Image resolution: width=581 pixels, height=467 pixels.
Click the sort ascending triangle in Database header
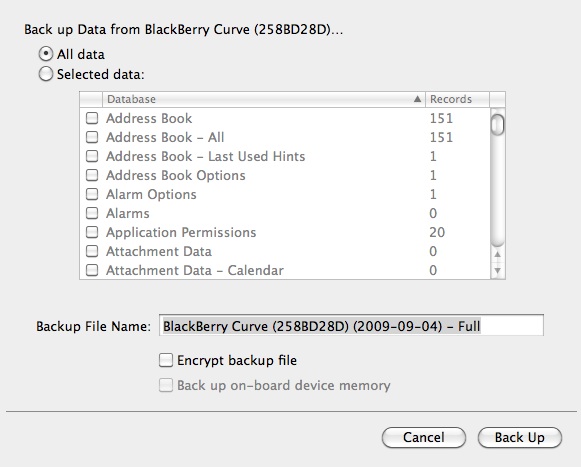click(x=417, y=99)
